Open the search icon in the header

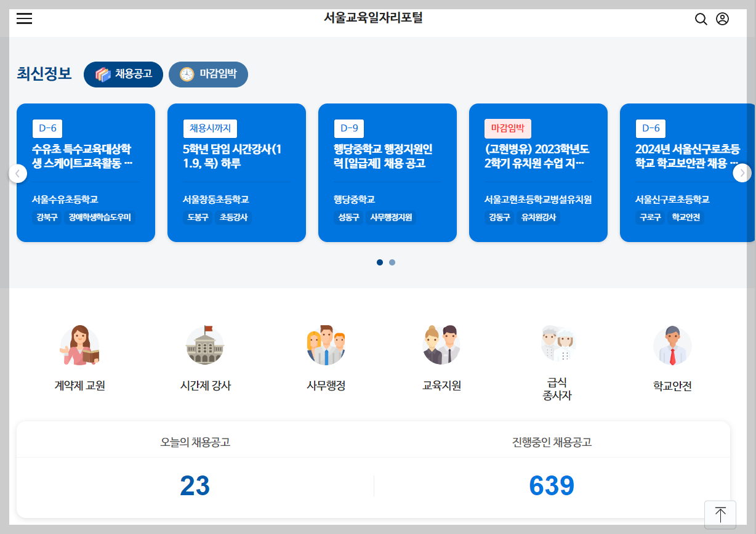[x=701, y=18]
